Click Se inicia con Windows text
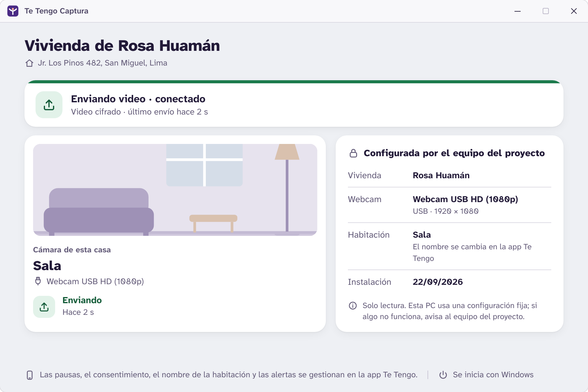This screenshot has height=392, width=588. pyautogui.click(x=493, y=375)
